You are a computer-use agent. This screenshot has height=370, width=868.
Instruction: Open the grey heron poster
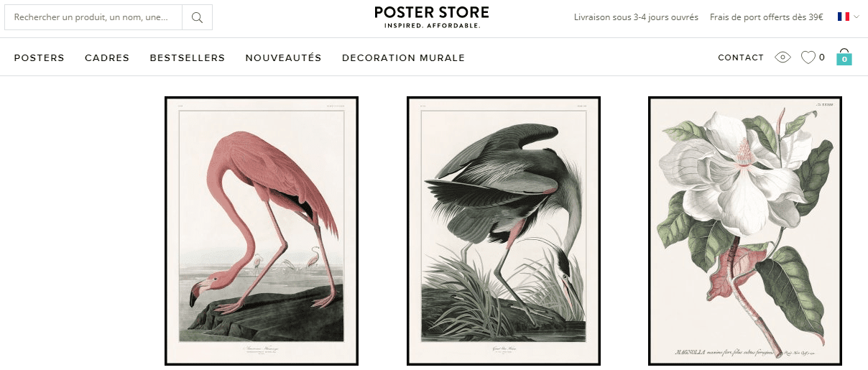(504, 231)
